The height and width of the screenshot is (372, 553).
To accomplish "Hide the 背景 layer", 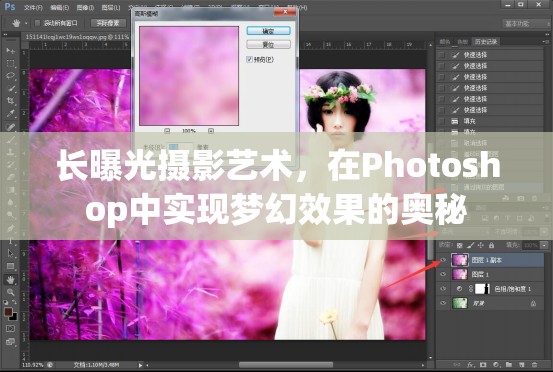I will pos(443,303).
